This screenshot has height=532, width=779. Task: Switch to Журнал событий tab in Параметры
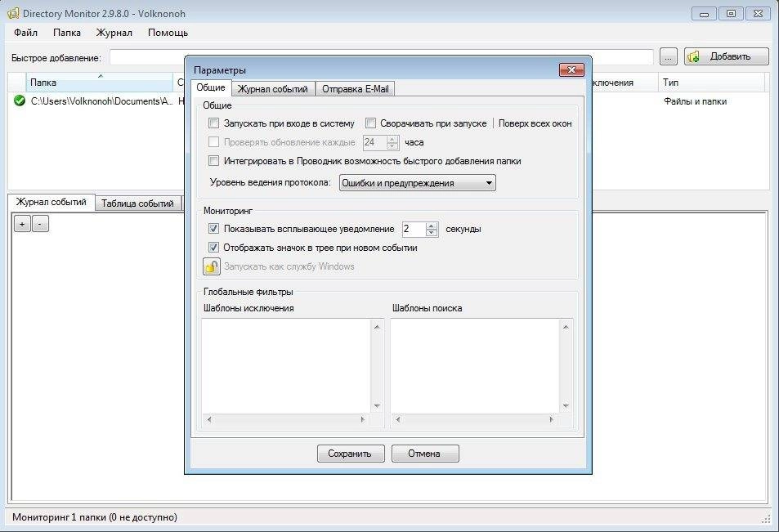coord(273,89)
